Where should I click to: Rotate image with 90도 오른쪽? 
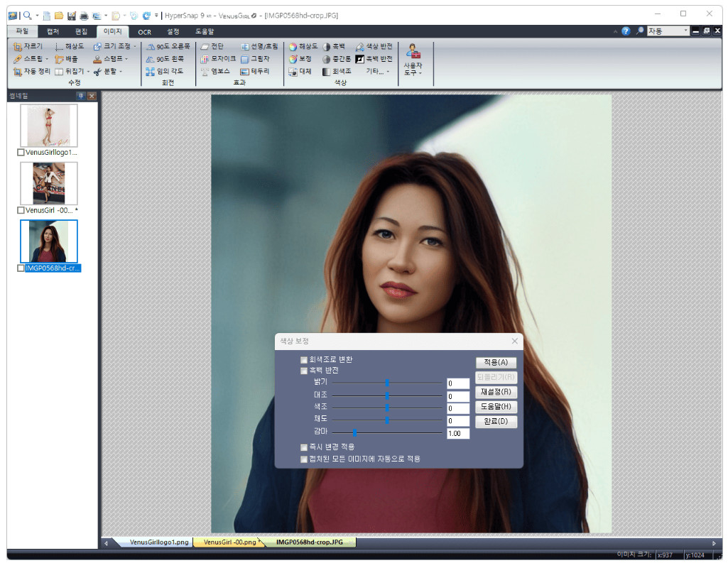168,46
